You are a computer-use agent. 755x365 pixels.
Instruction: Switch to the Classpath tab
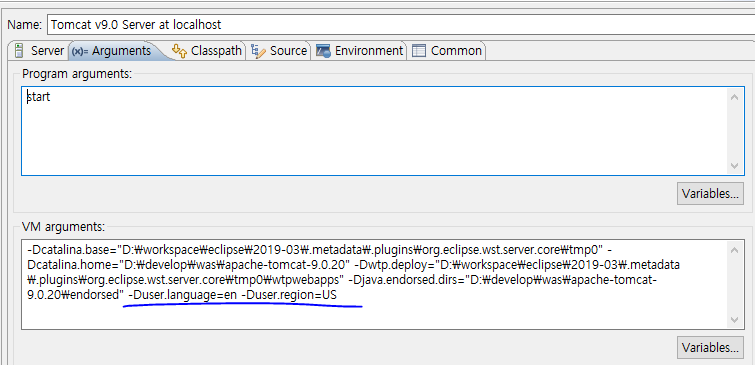click(x=208, y=51)
